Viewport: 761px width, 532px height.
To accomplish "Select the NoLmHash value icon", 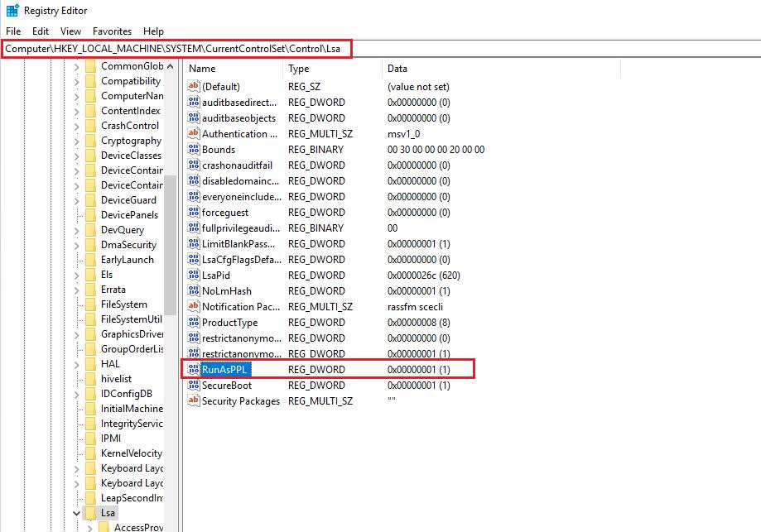I will [x=194, y=291].
